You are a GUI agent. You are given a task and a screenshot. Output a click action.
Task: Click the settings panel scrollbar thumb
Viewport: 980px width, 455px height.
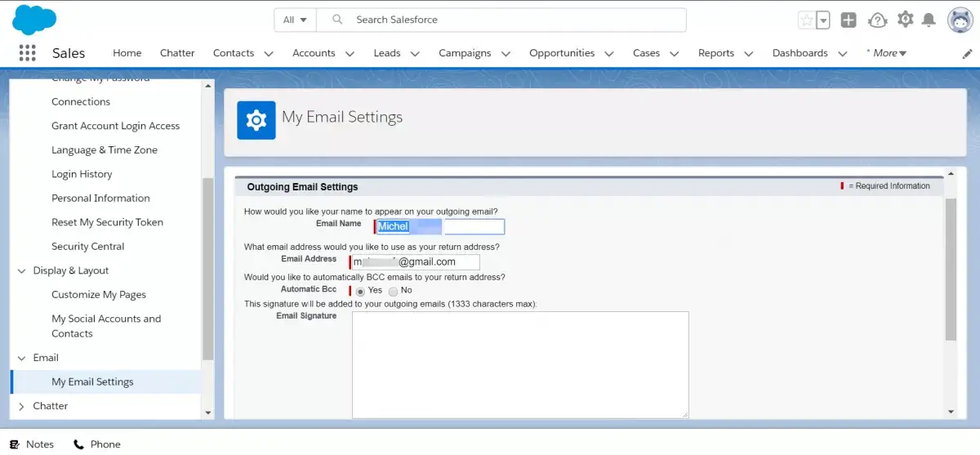(x=951, y=269)
